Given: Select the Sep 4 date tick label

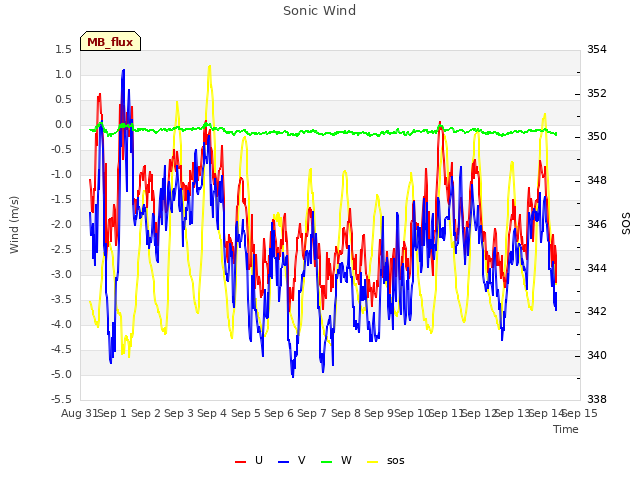Looking at the screenshot, I should pos(212,413).
